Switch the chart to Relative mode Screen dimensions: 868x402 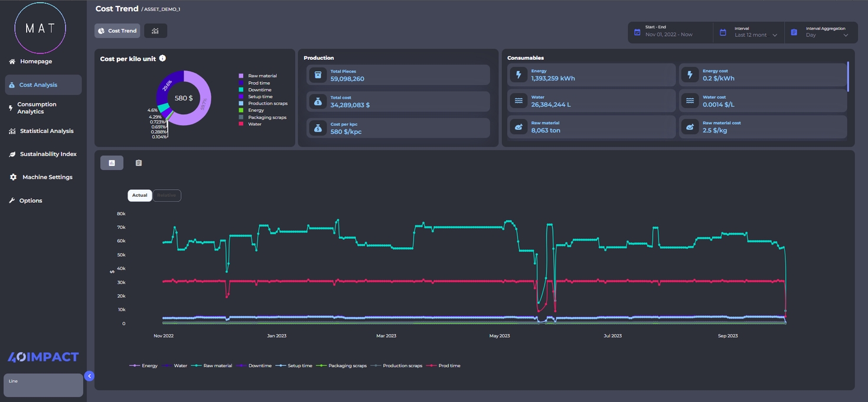coord(167,196)
